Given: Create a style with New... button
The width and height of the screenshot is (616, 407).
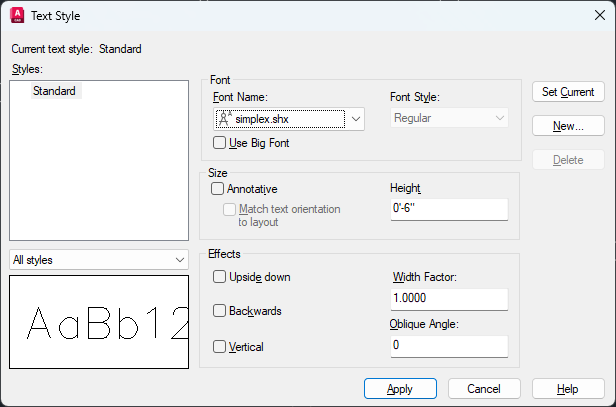Looking at the screenshot, I should [568, 126].
